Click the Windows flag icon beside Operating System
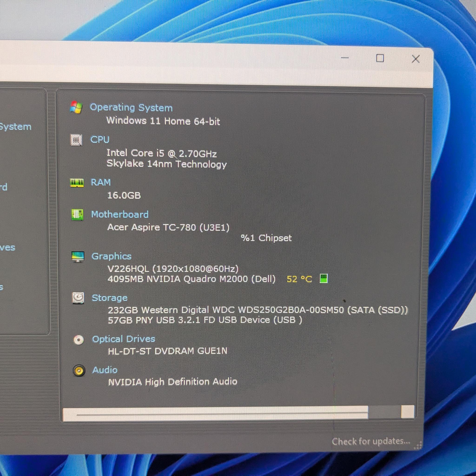Screen dimensions: 476x476 click(x=76, y=107)
